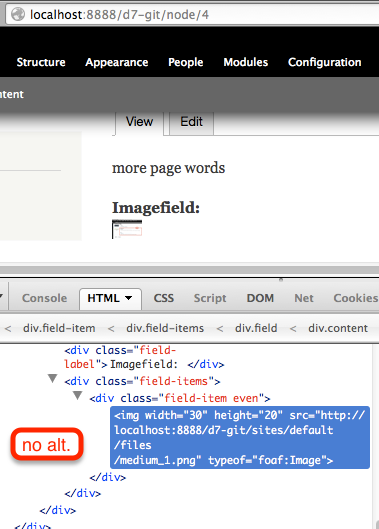
Task: Collapse the div class="field-item even" node
Action: (78, 395)
